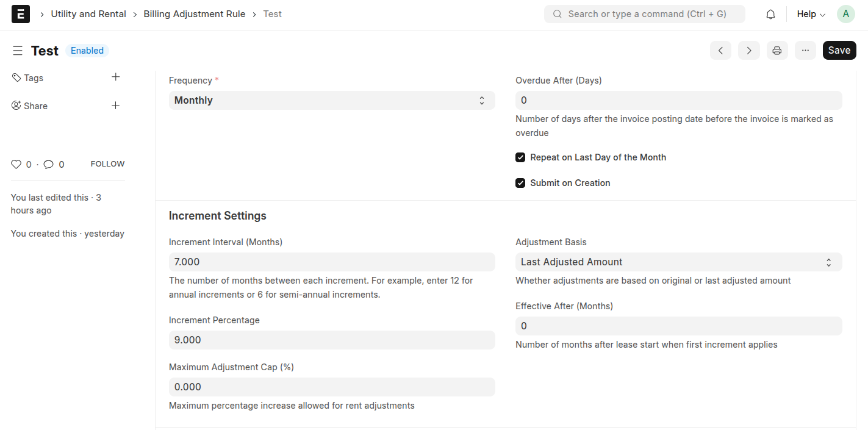Screen dimensions: 868x430
Task: Expand the Help menu
Action: point(811,14)
